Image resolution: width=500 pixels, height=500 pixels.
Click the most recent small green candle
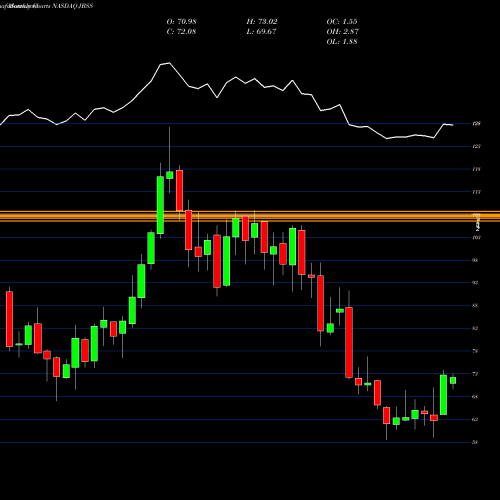[x=453, y=381]
